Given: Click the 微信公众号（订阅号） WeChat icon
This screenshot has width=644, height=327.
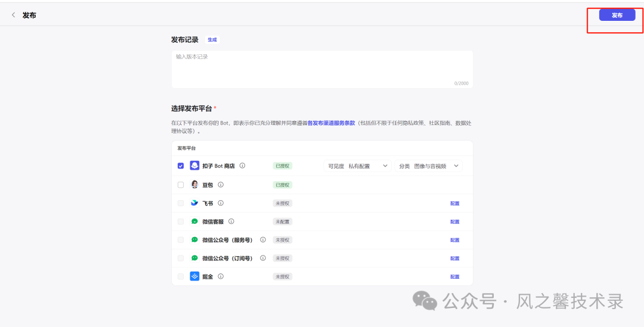Looking at the screenshot, I should pos(194,258).
